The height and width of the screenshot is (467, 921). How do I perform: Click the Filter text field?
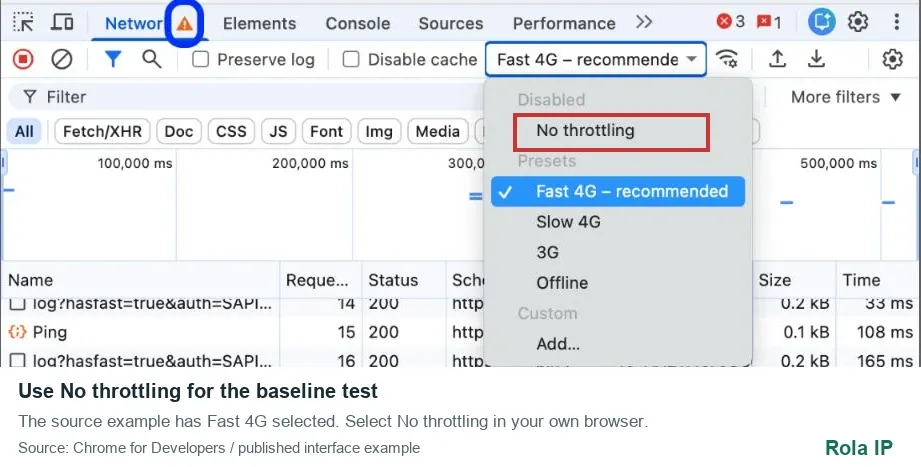(247, 97)
